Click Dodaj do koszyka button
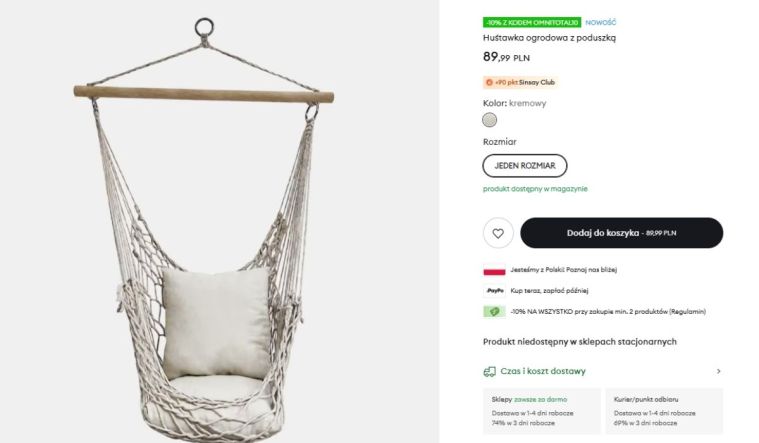Image resolution: width=759 pixels, height=443 pixels. coord(621,233)
